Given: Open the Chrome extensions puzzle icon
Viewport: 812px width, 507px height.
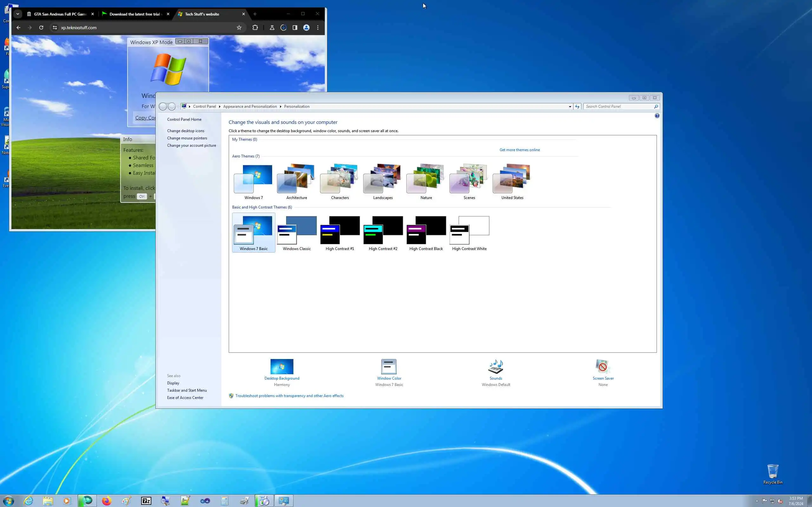Looking at the screenshot, I should point(255,28).
